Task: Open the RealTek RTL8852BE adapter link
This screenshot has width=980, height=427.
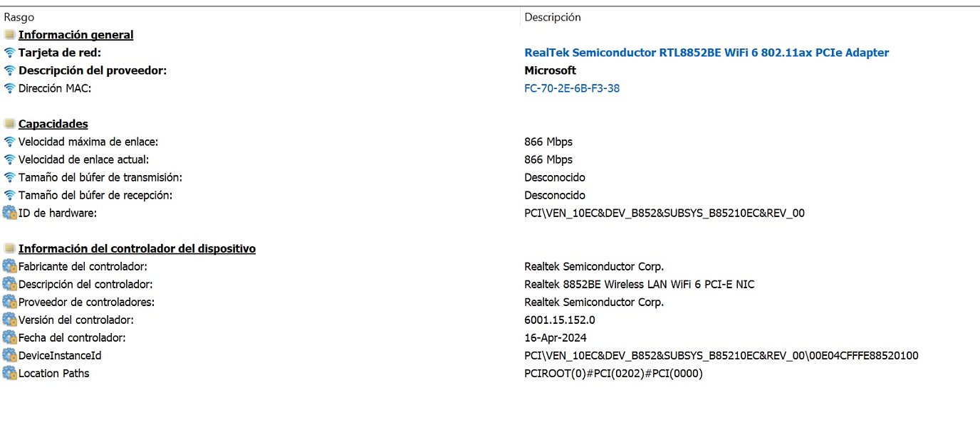Action: [x=707, y=53]
